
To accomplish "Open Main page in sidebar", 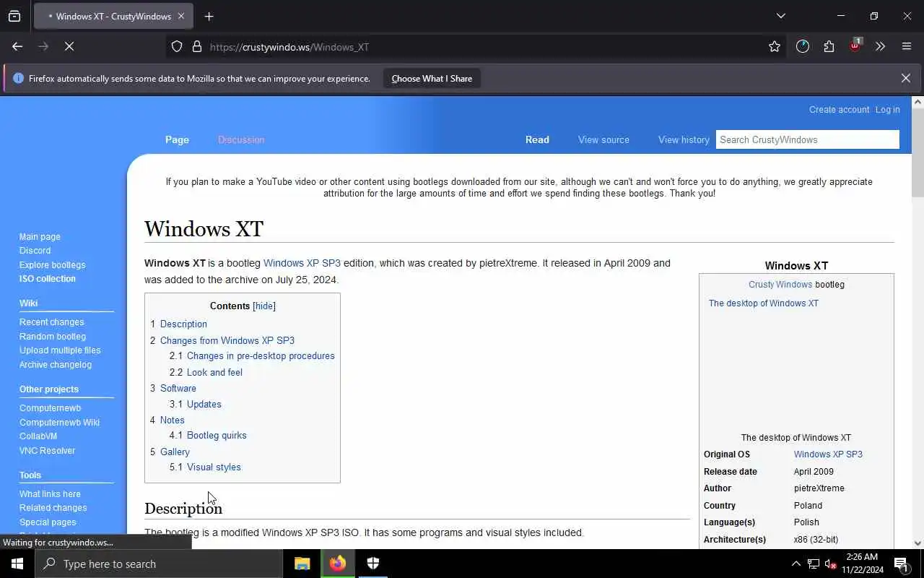I will click(40, 237).
